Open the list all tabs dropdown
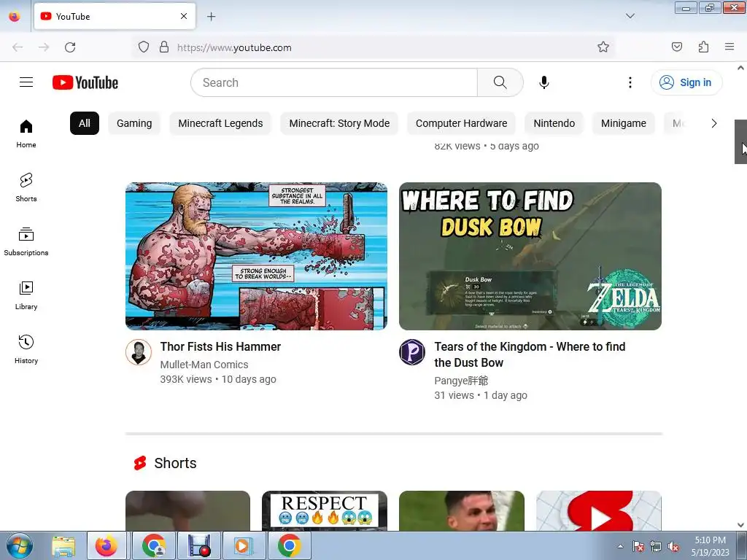This screenshot has height=560, width=747. pos(630,16)
